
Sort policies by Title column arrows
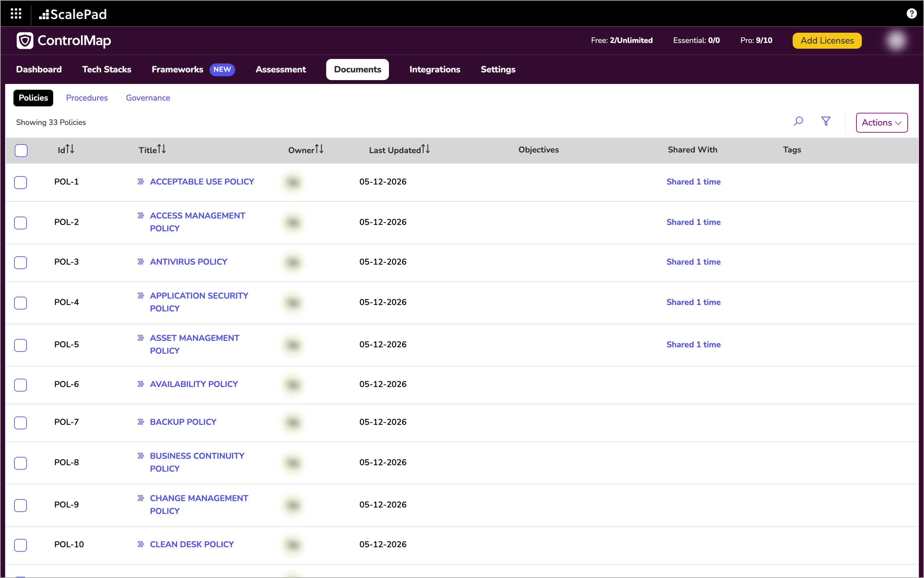click(161, 149)
